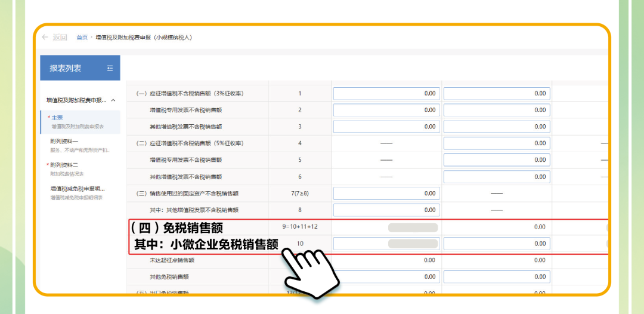Click the row 8 input field
The image size is (644, 314).
click(386, 210)
